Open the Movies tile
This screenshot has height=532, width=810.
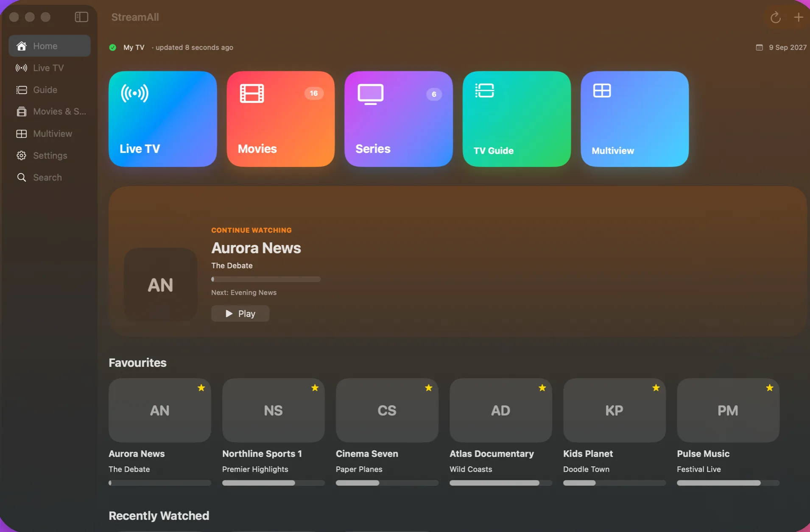(x=281, y=119)
